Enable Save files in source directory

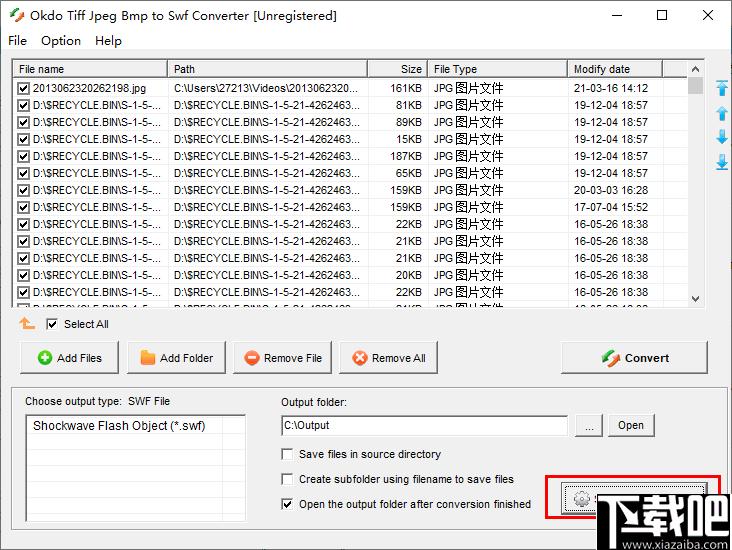pyautogui.click(x=288, y=454)
